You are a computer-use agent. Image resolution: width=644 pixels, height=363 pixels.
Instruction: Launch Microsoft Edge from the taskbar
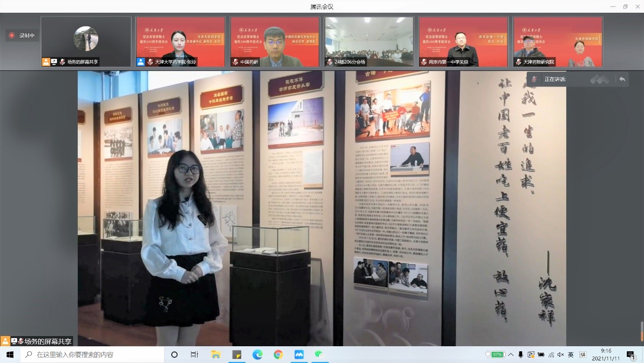point(257,354)
